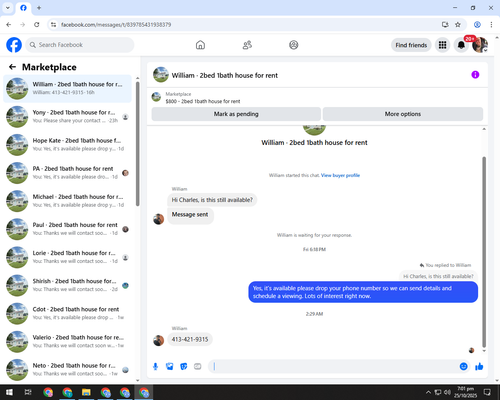Show hidden system tray icons
Screen dimensions: 500x400
[x=428, y=392]
